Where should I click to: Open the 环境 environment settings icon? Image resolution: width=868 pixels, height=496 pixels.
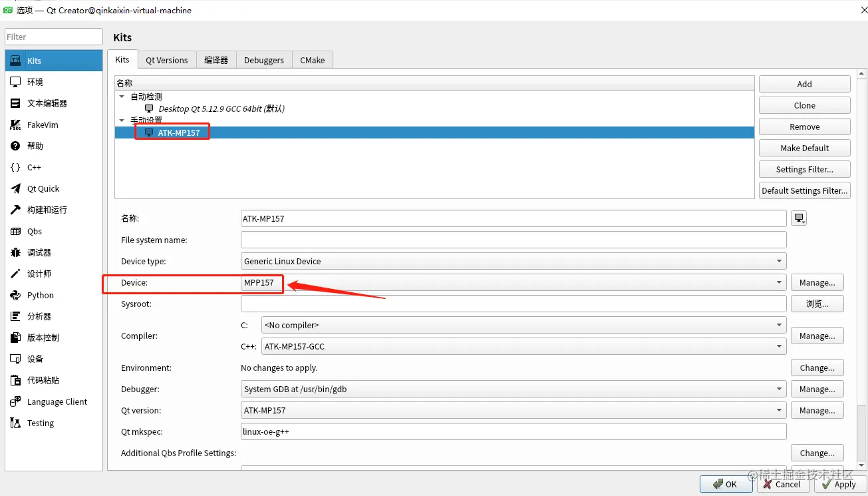point(15,82)
